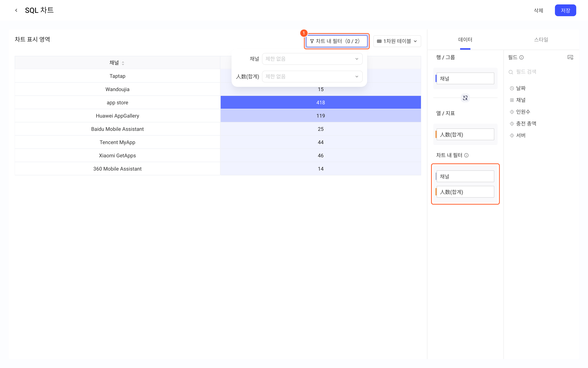The width and height of the screenshot is (588, 368).
Task: Click the info icon next to 차트 내 필터 heading
Action: pyautogui.click(x=466, y=155)
